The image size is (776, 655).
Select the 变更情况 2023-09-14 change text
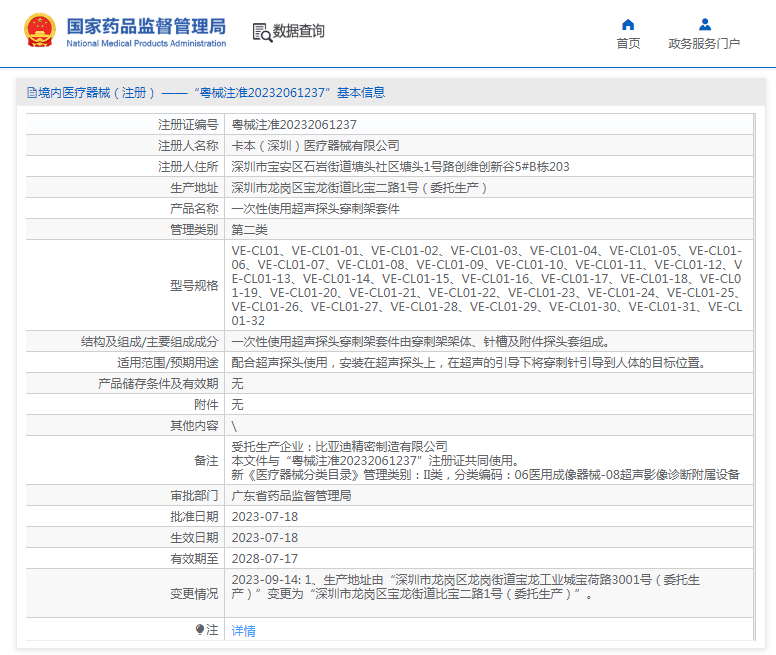click(x=466, y=586)
